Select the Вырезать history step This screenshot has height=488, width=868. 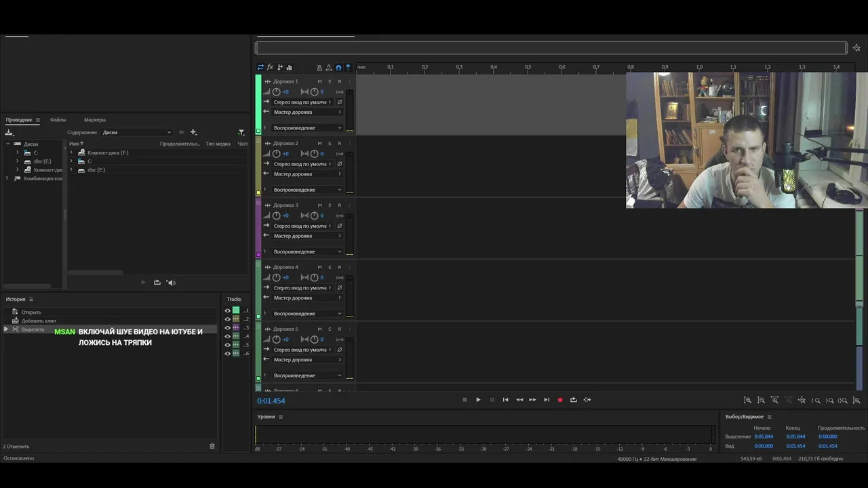tap(110, 329)
